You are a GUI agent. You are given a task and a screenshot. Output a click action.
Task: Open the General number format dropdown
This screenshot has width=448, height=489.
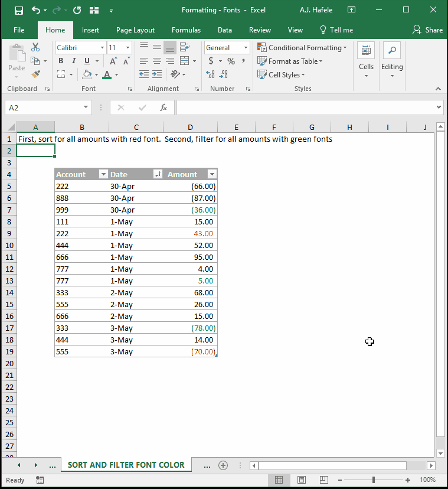pyautogui.click(x=246, y=48)
